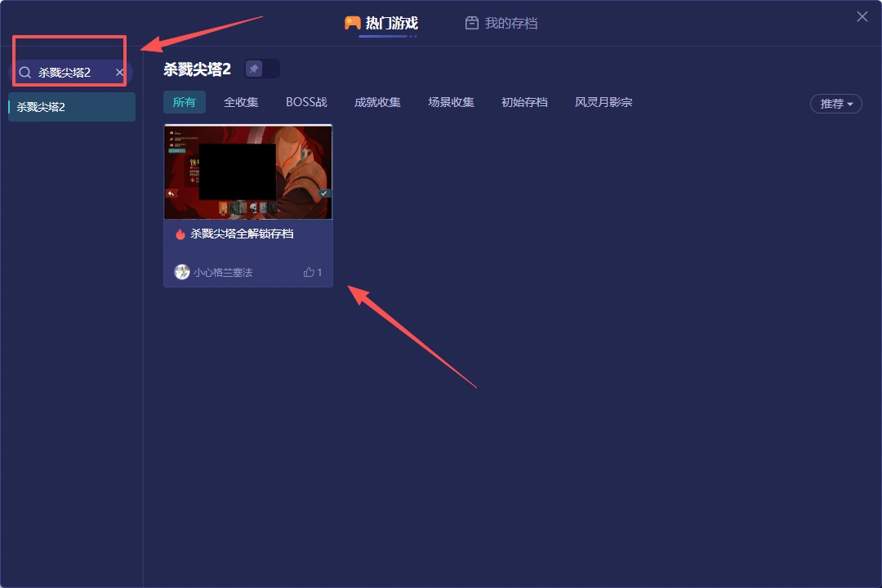Clear the search box with the X icon
The image size is (882, 588).
point(119,72)
